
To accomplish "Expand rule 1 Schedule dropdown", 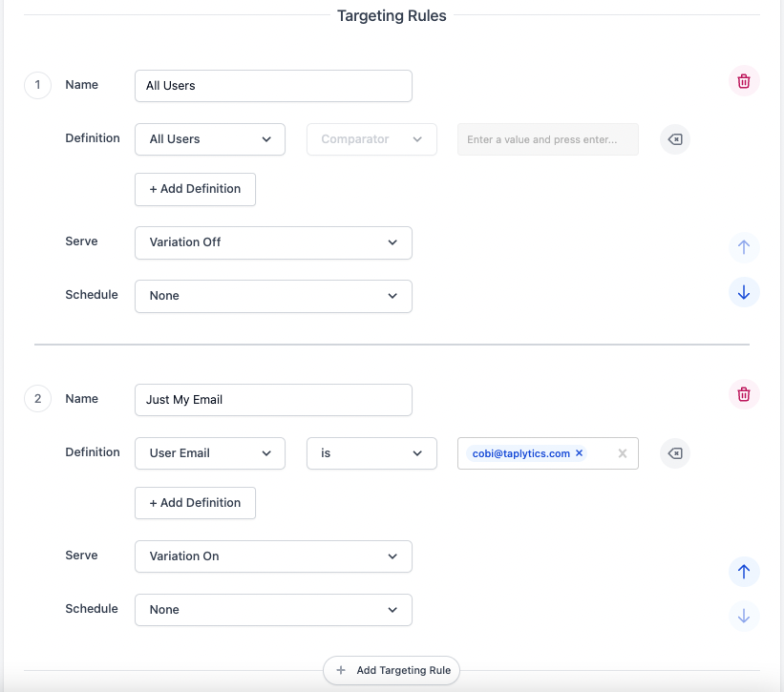I will tap(273, 296).
